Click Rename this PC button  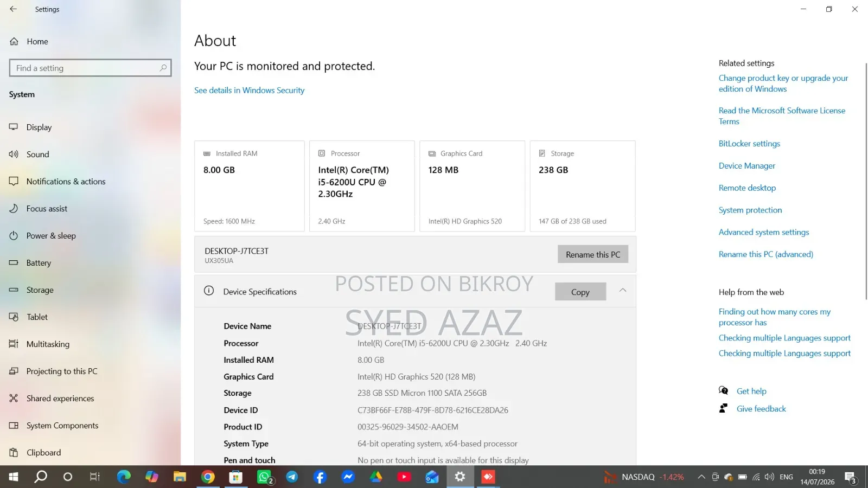click(x=593, y=254)
